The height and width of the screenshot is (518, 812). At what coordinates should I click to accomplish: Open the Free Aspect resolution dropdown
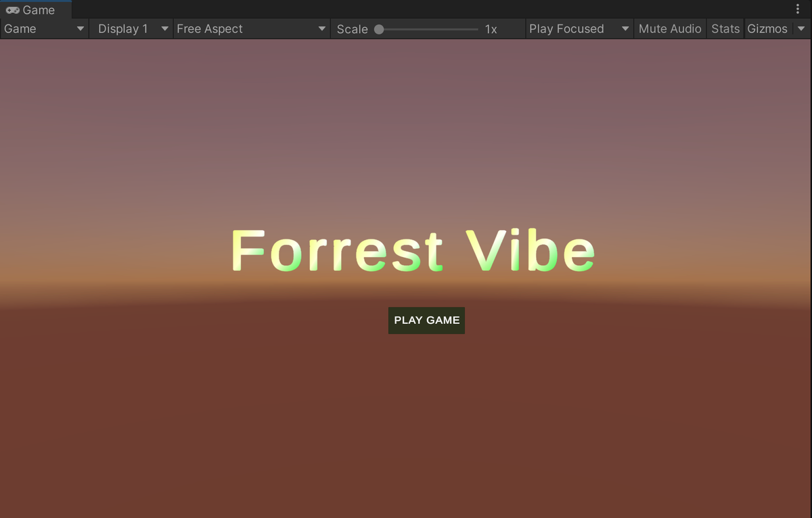point(252,29)
